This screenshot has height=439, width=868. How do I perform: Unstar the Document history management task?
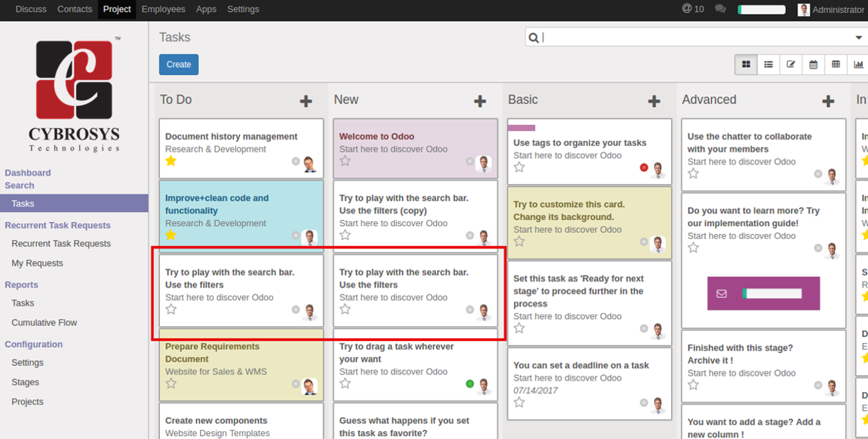coord(171,161)
